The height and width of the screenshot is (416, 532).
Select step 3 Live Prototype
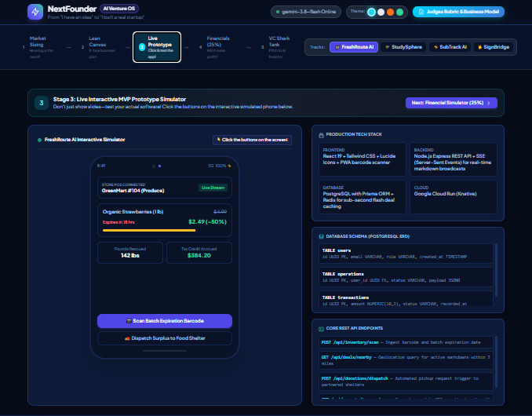(x=157, y=47)
